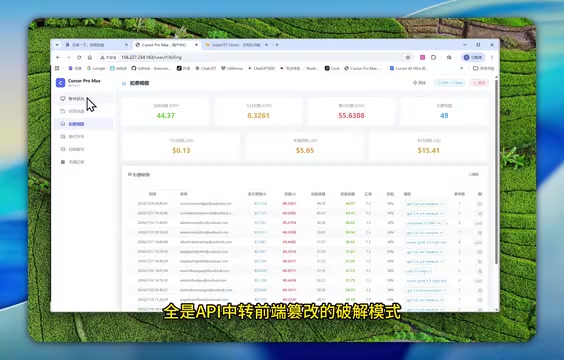Screen dimensions: 564x360
Task: Open the browser tab search dropdown arrow
Action: pos(57,45)
